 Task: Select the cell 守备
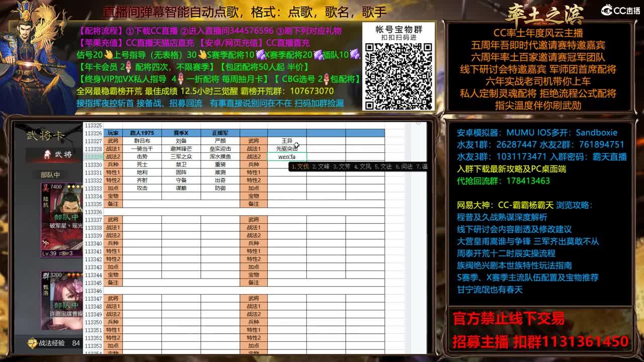click(x=181, y=180)
